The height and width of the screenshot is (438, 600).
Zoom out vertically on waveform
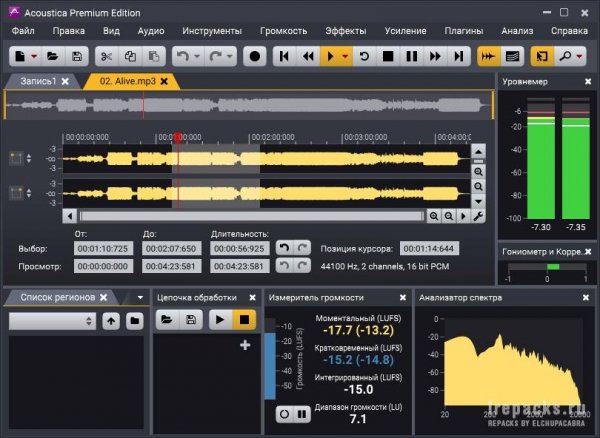pos(478,187)
